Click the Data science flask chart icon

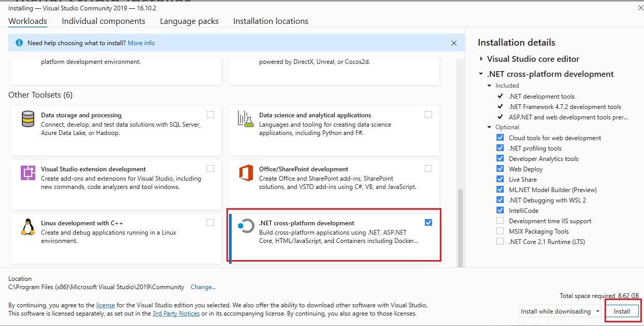point(245,119)
